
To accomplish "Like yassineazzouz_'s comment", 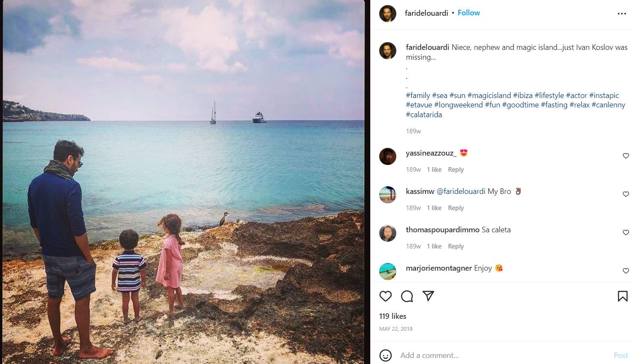I will [626, 156].
